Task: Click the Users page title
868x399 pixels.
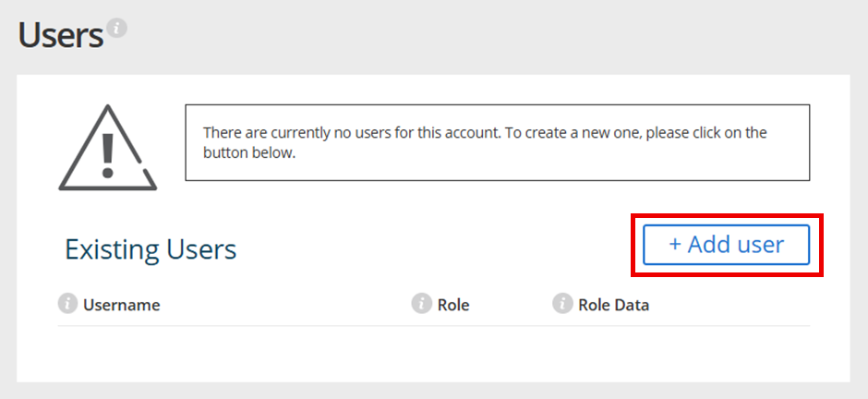Action: pos(61,35)
